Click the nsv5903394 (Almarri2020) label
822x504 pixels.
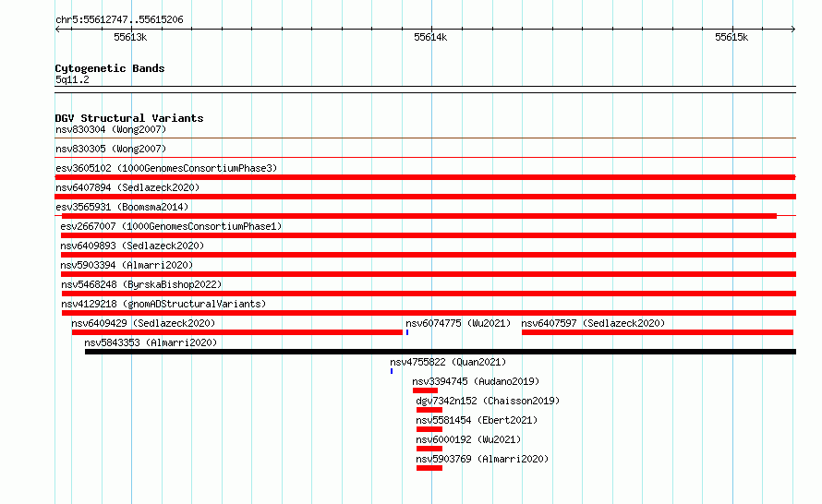(x=127, y=265)
